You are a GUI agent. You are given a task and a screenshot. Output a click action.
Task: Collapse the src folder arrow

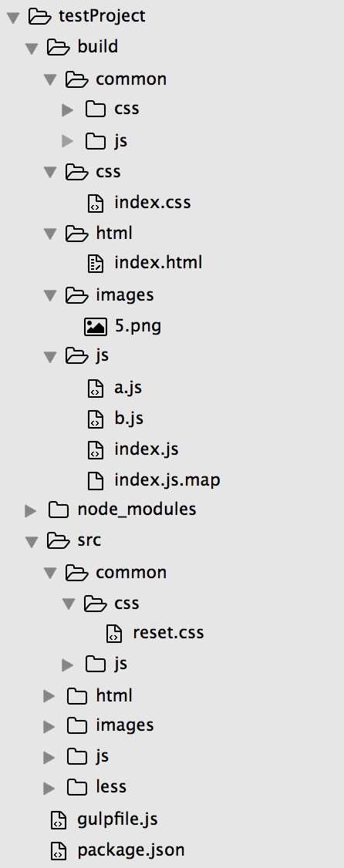click(x=32, y=542)
